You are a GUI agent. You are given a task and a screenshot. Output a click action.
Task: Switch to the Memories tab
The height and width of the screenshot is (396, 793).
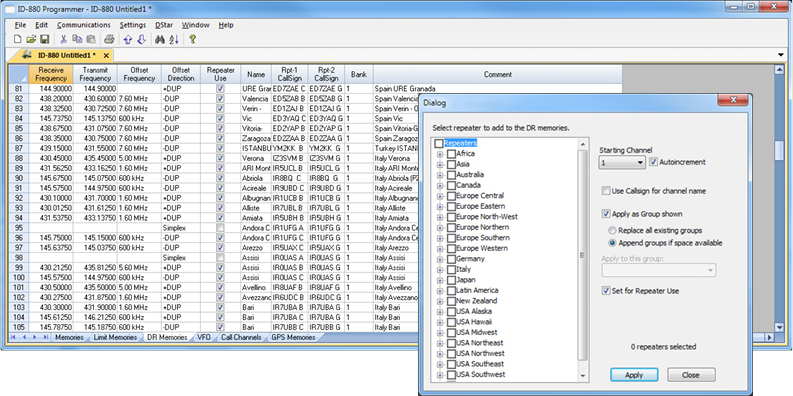(x=69, y=337)
